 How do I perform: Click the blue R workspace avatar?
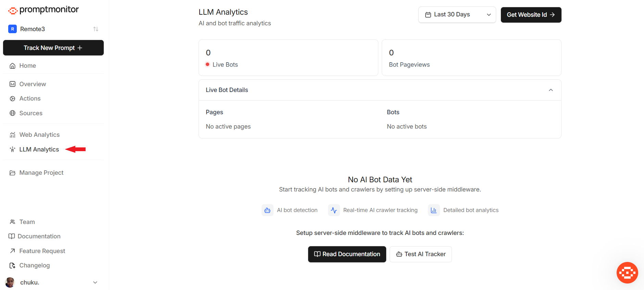pyautogui.click(x=12, y=29)
